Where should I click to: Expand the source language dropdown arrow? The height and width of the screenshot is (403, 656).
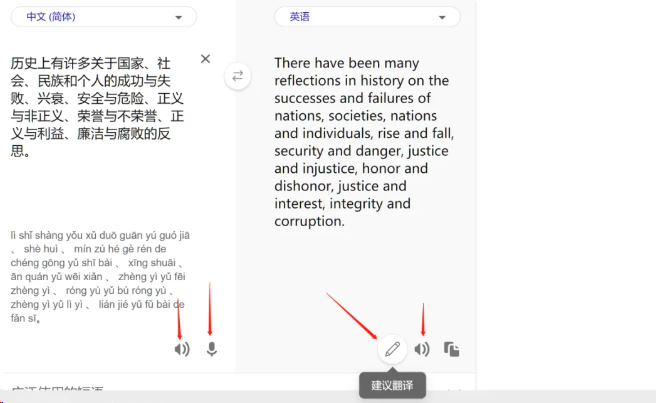coord(179,18)
